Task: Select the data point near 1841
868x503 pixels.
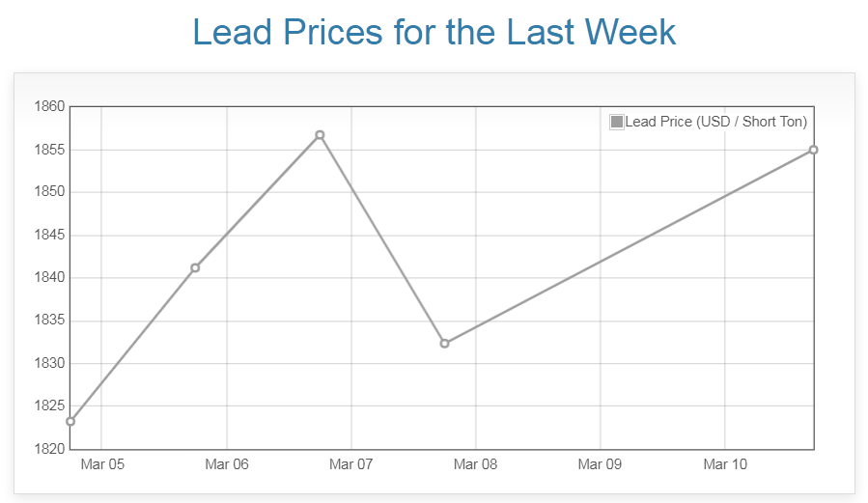Action: point(195,267)
